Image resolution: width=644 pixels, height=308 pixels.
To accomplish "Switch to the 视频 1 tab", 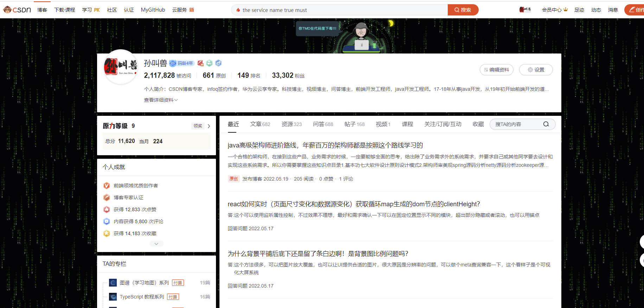I will point(383,124).
